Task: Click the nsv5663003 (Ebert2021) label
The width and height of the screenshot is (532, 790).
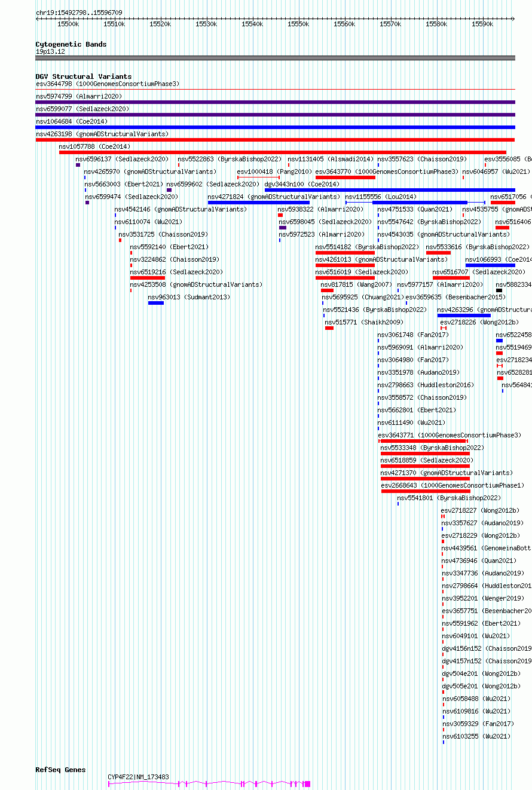Action: 124,184
